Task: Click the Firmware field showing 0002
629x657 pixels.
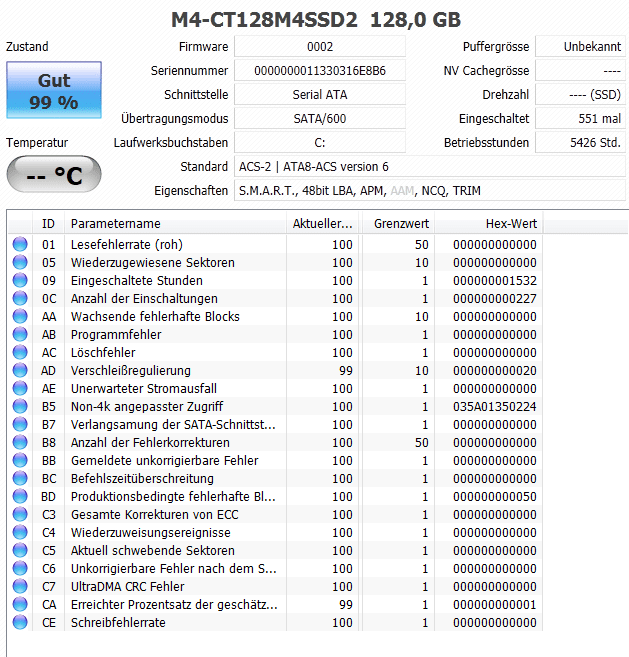Action: (x=320, y=47)
